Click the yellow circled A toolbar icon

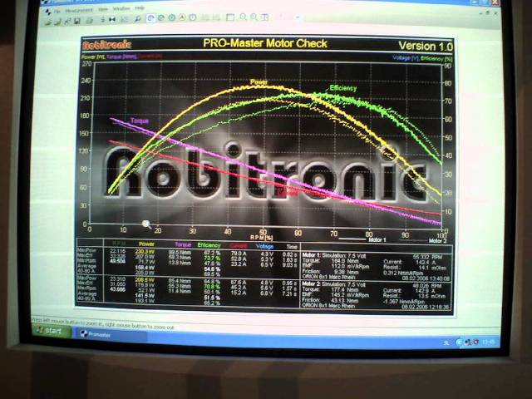point(182,17)
